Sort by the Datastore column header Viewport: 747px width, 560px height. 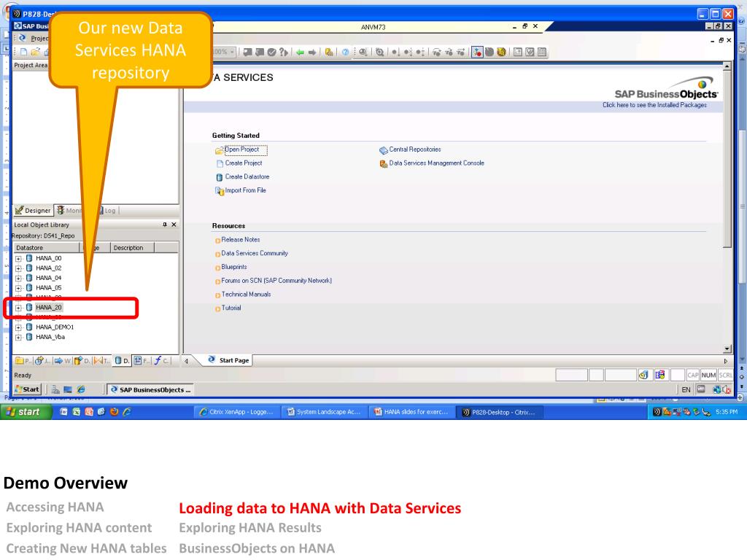coord(46,248)
